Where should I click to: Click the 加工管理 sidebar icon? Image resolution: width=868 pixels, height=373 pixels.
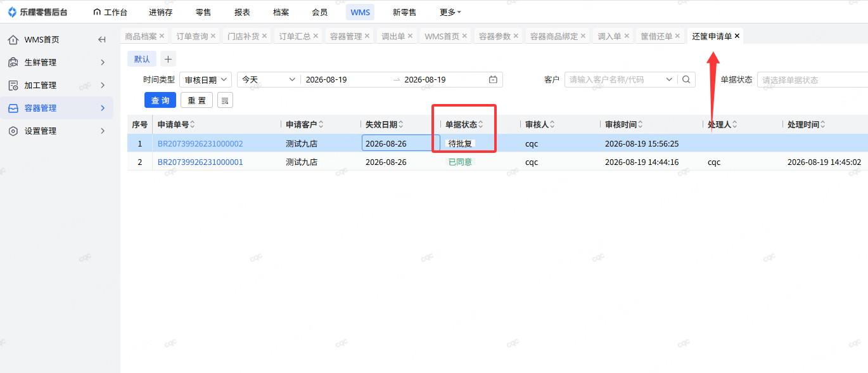click(13, 86)
